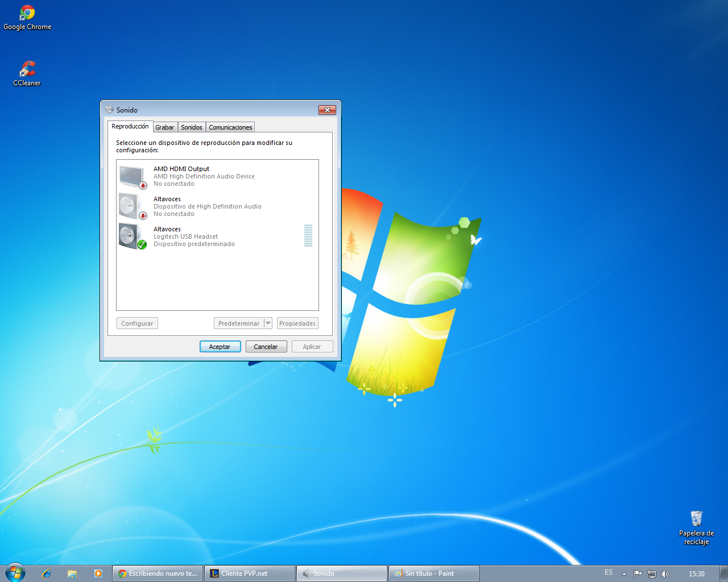Switch to the Comunicaciones tab
Image resolution: width=728 pixels, height=582 pixels.
[230, 127]
